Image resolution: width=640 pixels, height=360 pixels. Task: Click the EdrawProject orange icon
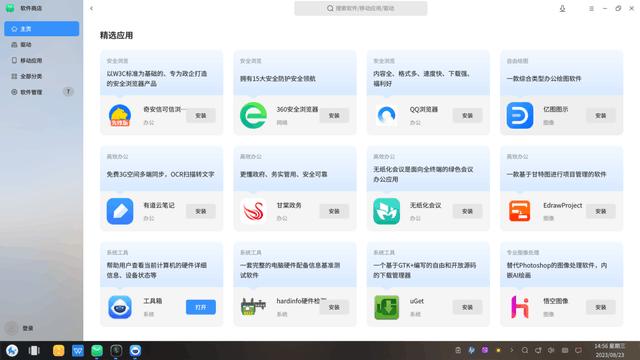click(x=520, y=211)
